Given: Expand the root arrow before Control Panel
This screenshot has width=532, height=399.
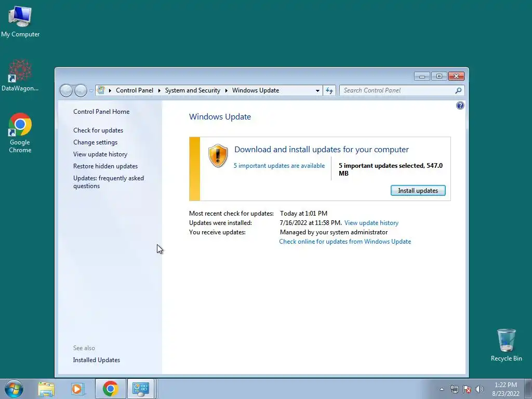Looking at the screenshot, I should (x=110, y=90).
